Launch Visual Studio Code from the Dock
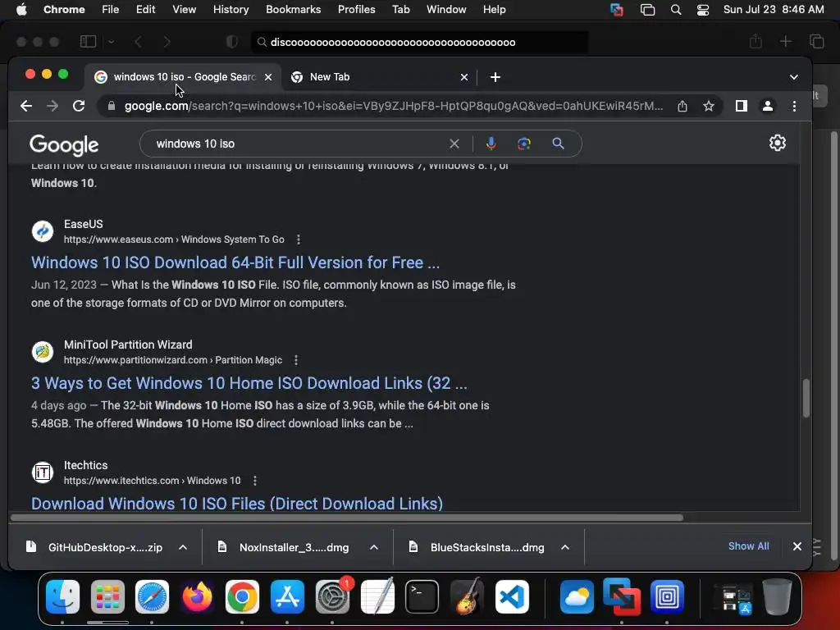Viewport: 840px width, 630px height. point(512,596)
